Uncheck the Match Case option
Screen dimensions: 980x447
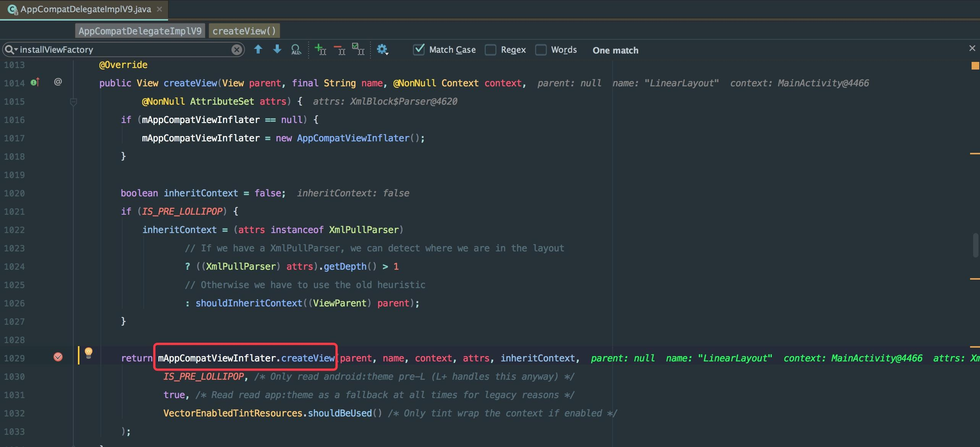pos(419,49)
